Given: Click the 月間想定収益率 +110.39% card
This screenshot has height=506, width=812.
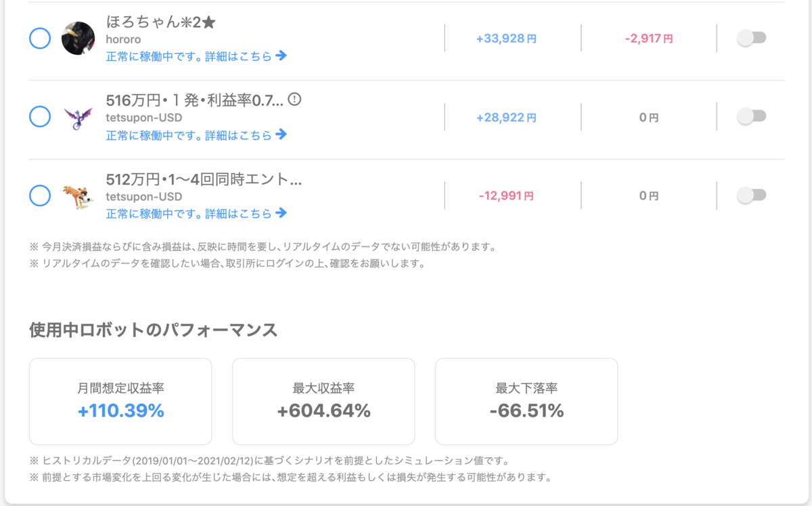Looking at the screenshot, I should [120, 401].
